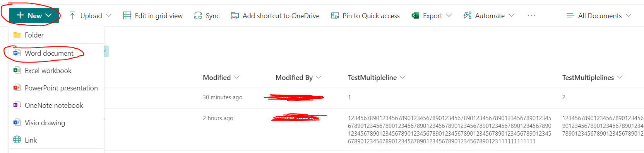Image resolution: width=644 pixels, height=153 pixels.
Task: Click the Upload arrow icon
Action: coord(72,15)
